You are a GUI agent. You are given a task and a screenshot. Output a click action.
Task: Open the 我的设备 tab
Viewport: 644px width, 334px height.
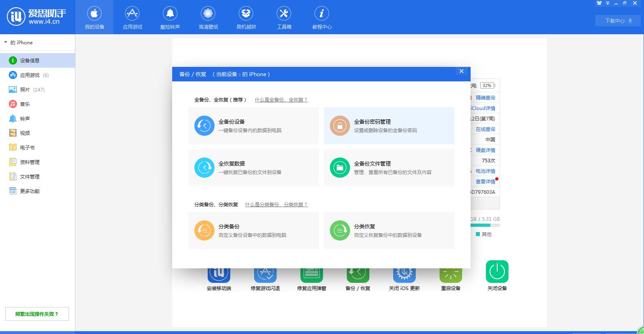point(94,17)
